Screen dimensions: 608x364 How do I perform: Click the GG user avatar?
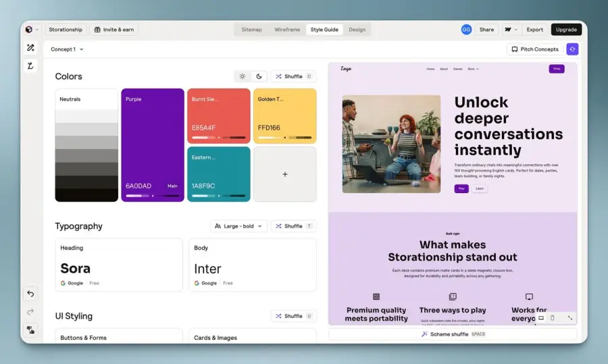tap(466, 30)
